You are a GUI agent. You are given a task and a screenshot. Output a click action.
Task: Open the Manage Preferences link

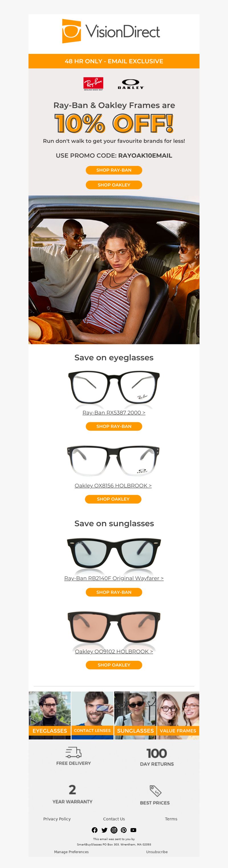click(72, 851)
